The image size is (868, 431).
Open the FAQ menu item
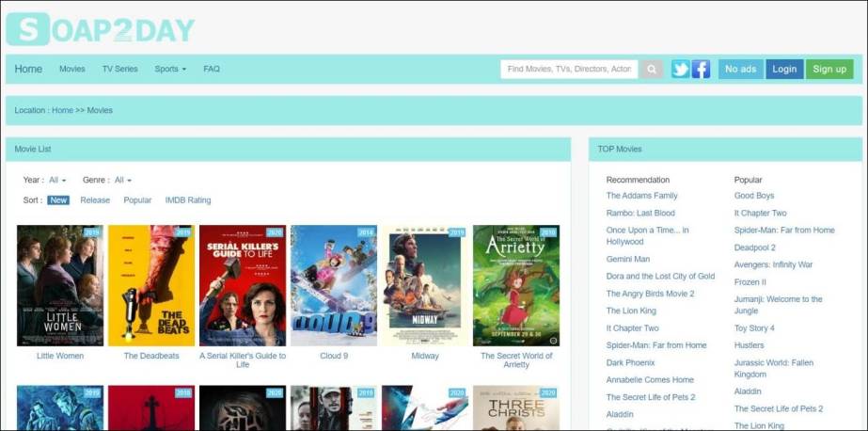(212, 69)
